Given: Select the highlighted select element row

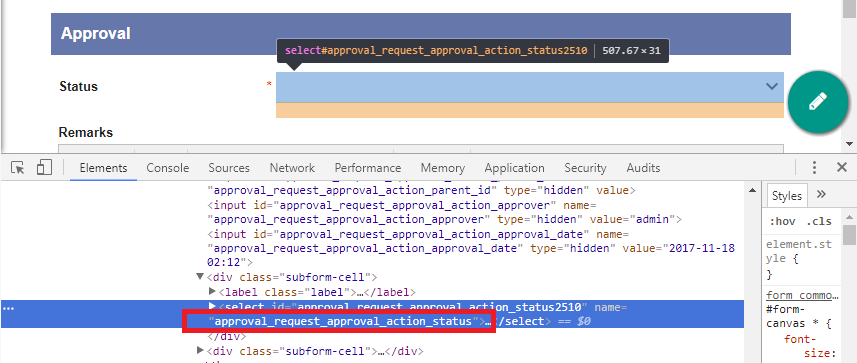Looking at the screenshot, I should coord(372,314).
